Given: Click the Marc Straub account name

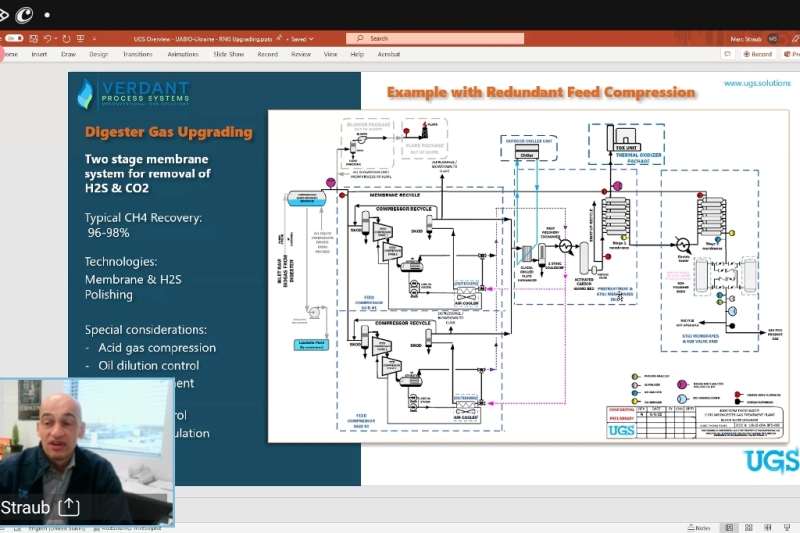Looking at the screenshot, I should click(745, 39).
